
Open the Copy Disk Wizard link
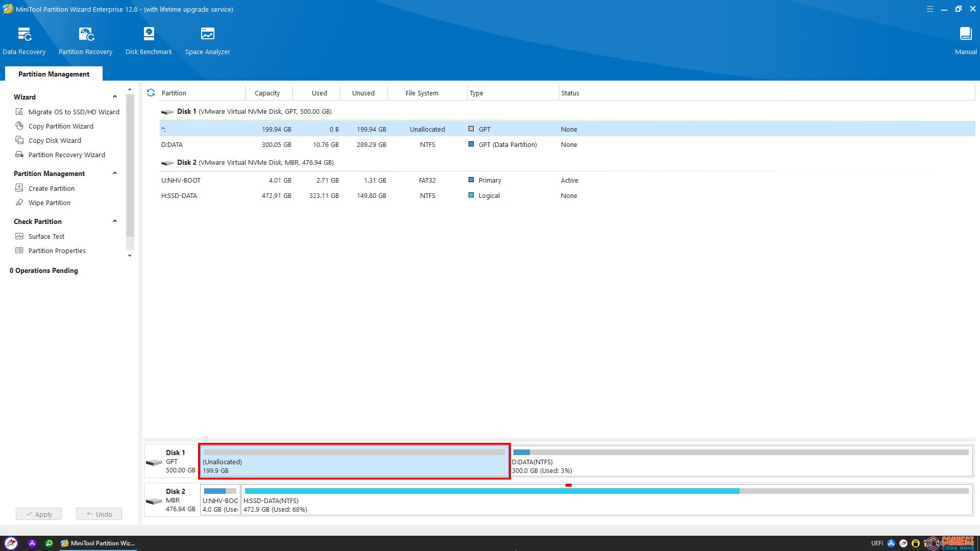coord(55,140)
